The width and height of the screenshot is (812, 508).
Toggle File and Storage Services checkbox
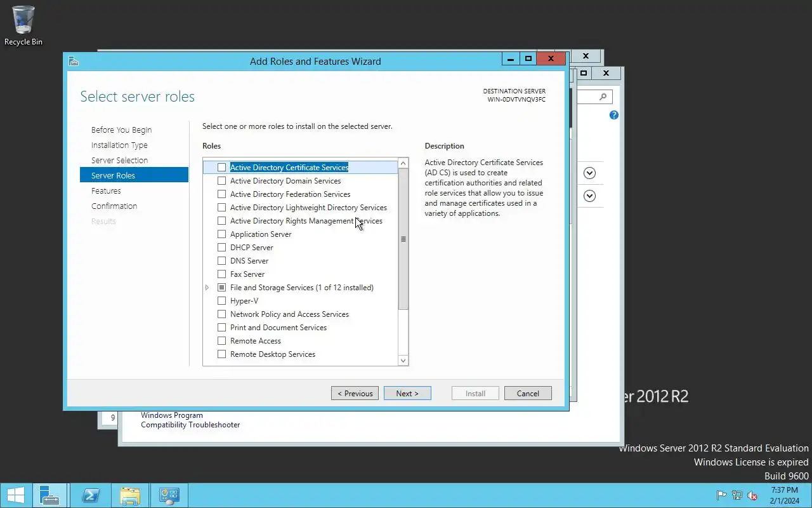point(221,288)
